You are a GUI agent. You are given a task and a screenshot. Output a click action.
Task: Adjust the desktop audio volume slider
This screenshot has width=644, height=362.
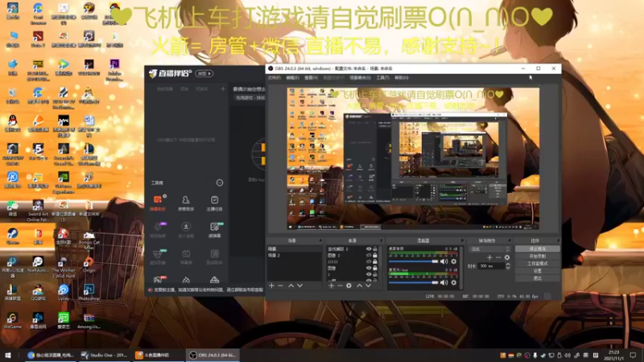tap(414, 261)
